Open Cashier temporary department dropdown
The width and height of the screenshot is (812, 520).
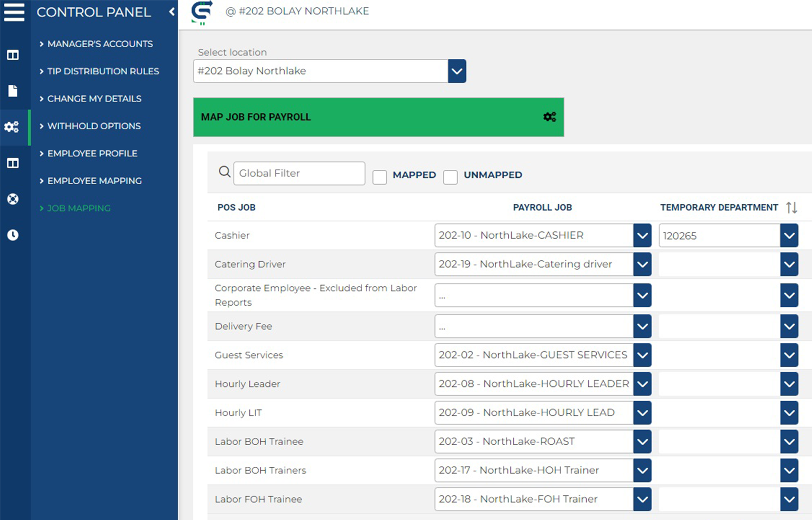[x=788, y=236]
